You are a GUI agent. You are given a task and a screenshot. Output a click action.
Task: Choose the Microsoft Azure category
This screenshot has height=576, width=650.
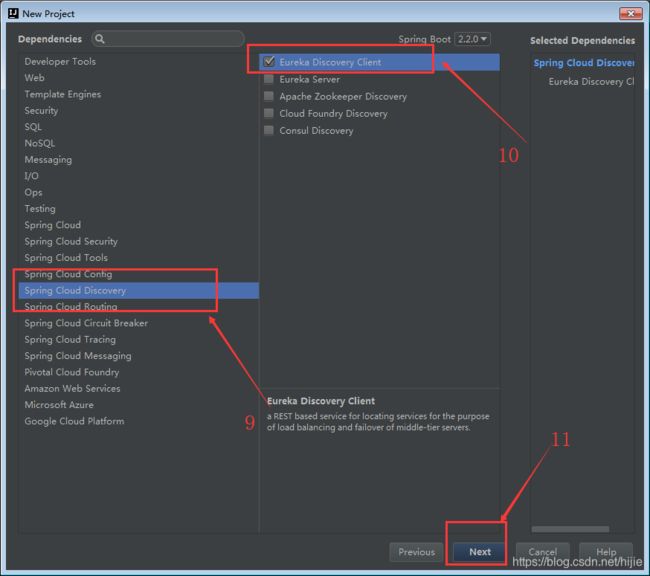pyautogui.click(x=138, y=405)
